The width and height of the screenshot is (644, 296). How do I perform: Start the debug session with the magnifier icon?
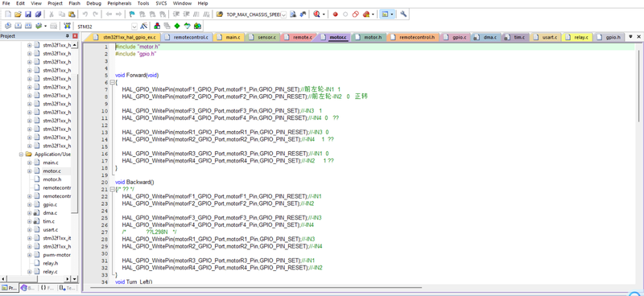[316, 14]
